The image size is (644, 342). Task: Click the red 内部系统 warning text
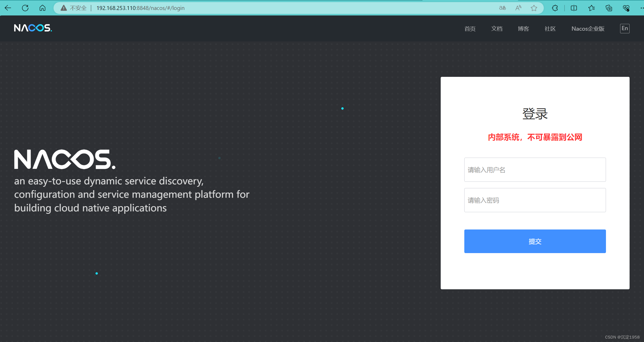(535, 137)
